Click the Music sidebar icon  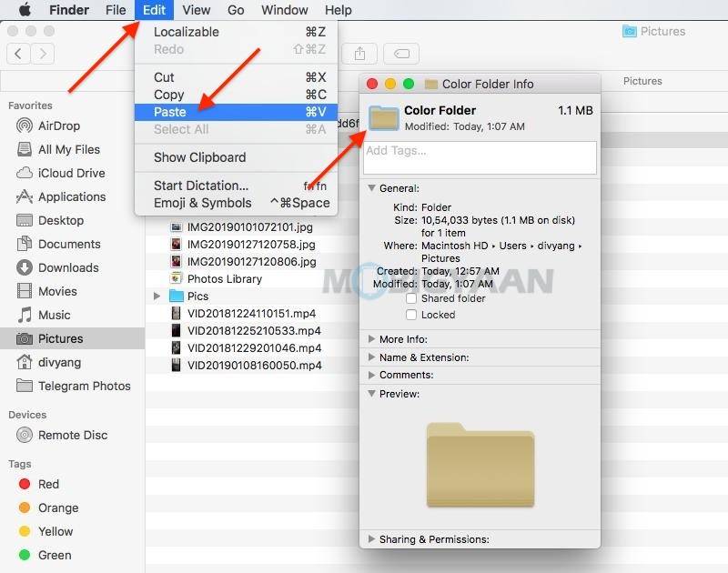(x=25, y=315)
